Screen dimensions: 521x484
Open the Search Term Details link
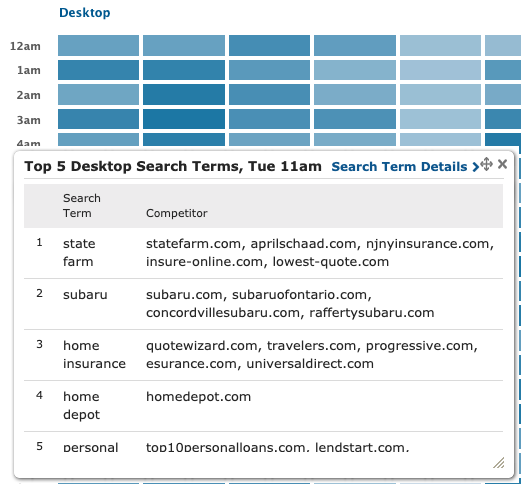click(x=405, y=166)
